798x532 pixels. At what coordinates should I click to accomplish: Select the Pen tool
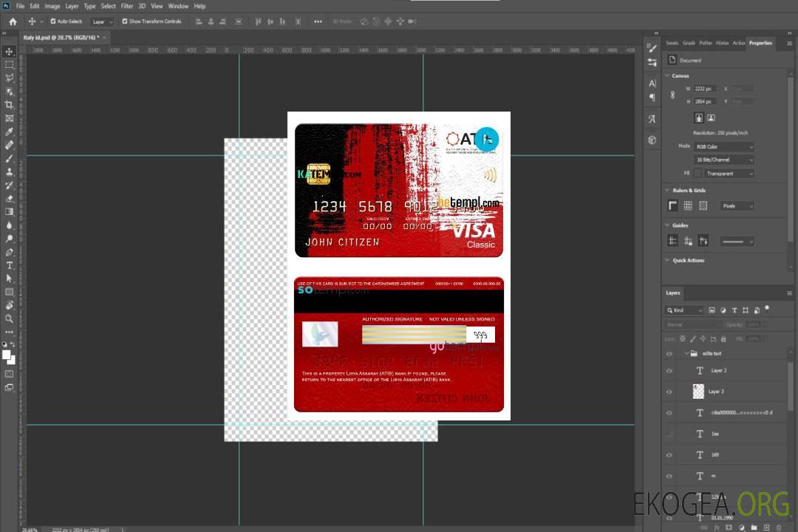point(9,252)
